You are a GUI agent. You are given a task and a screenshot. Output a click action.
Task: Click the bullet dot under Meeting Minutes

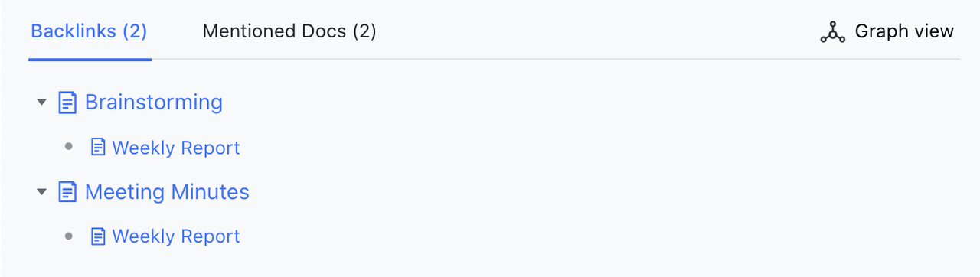coord(69,236)
